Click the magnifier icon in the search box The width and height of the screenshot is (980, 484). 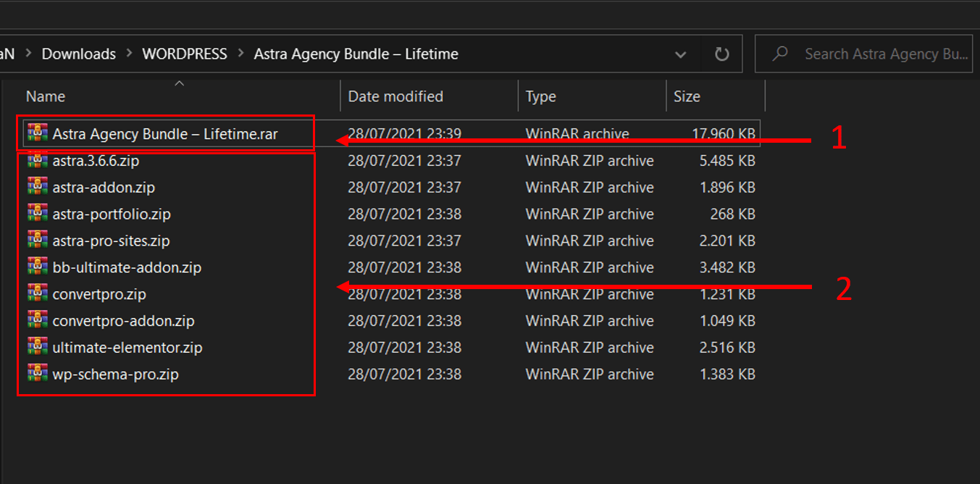click(x=779, y=53)
